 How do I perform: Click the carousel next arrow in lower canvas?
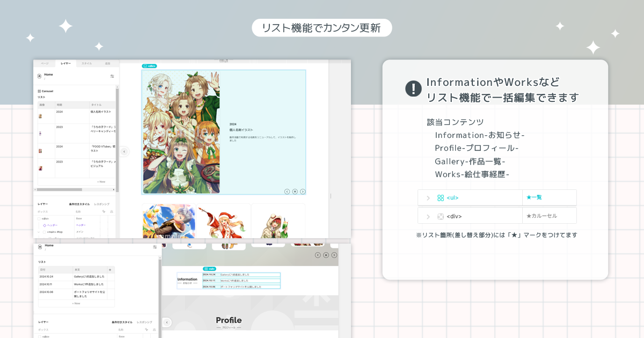click(333, 255)
